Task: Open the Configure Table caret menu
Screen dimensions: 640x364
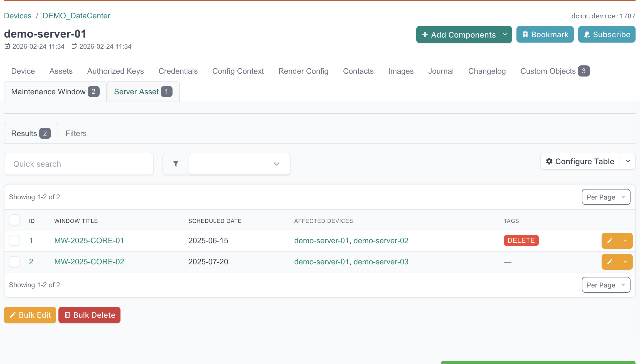Action: (x=628, y=161)
